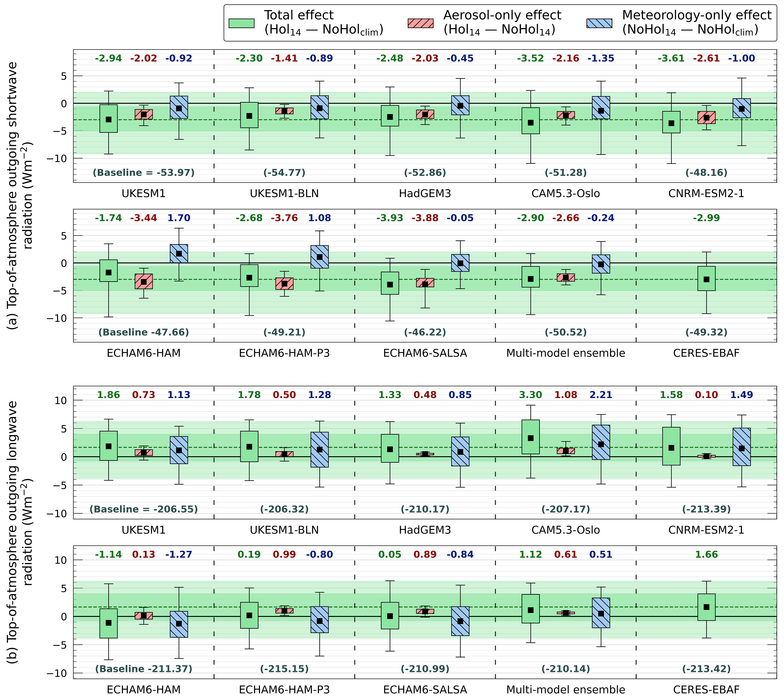Click the red hatched Aerosol-only legend swatch
This screenshot has height=698, width=784.
(x=420, y=23)
